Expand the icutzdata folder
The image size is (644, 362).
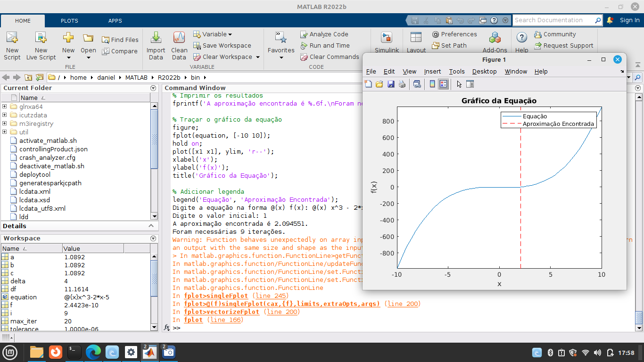(x=5, y=115)
